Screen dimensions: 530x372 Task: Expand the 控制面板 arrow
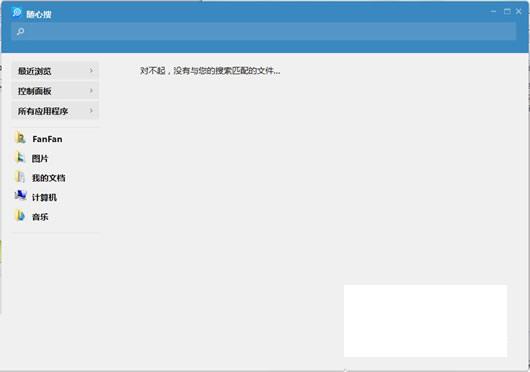91,91
